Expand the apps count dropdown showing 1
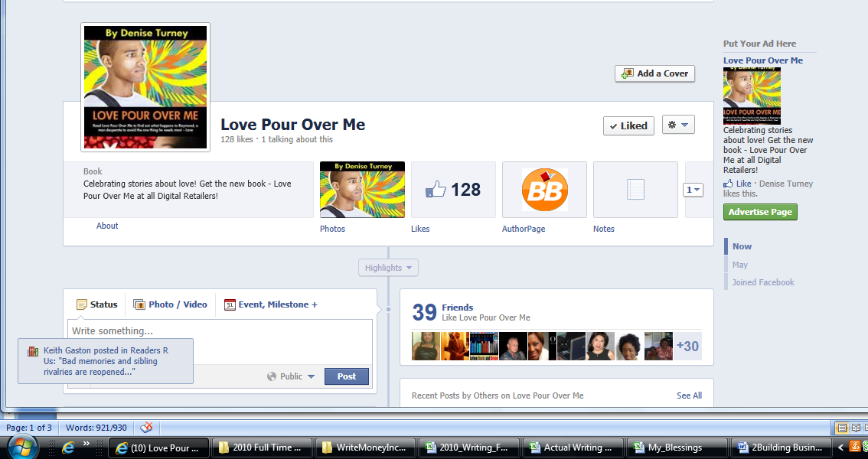Image resolution: width=868 pixels, height=459 pixels. point(693,190)
